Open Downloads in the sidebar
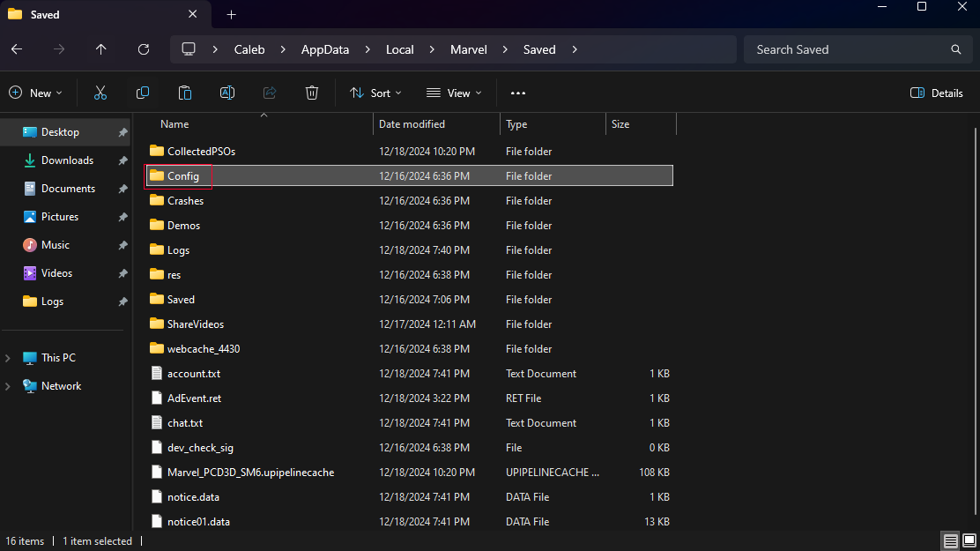Screen dimensions: 980x551 pyautogui.click(x=65, y=160)
